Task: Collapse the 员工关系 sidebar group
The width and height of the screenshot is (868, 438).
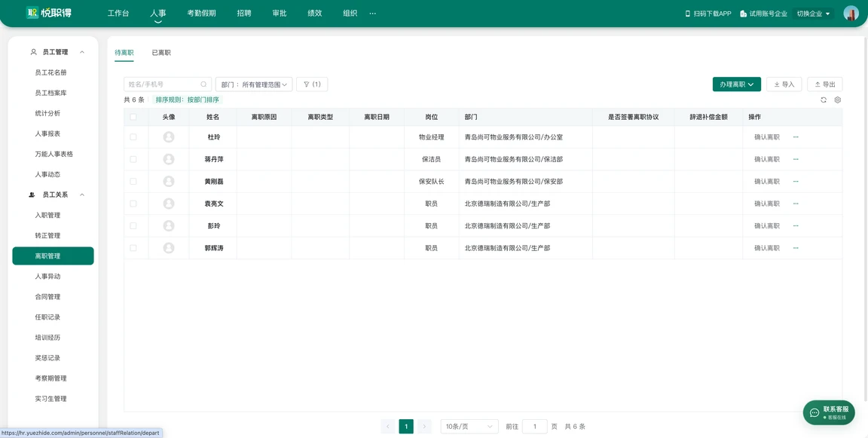Action: (x=82, y=195)
